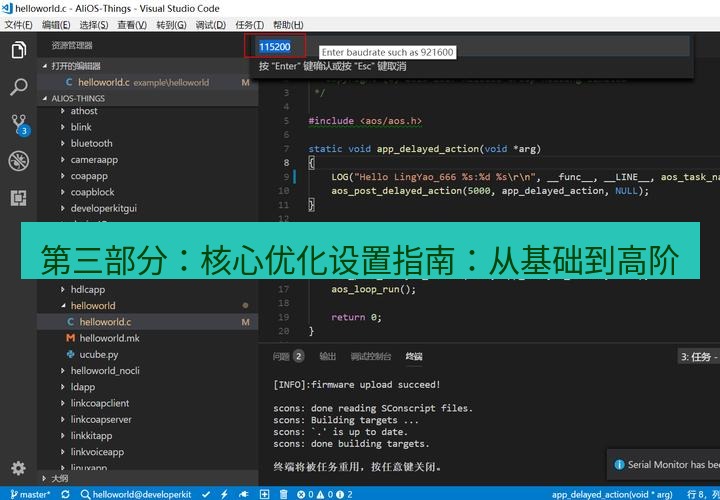Select helloworld.c in the open editors list
This screenshot has height=500, width=720.
click(147, 83)
